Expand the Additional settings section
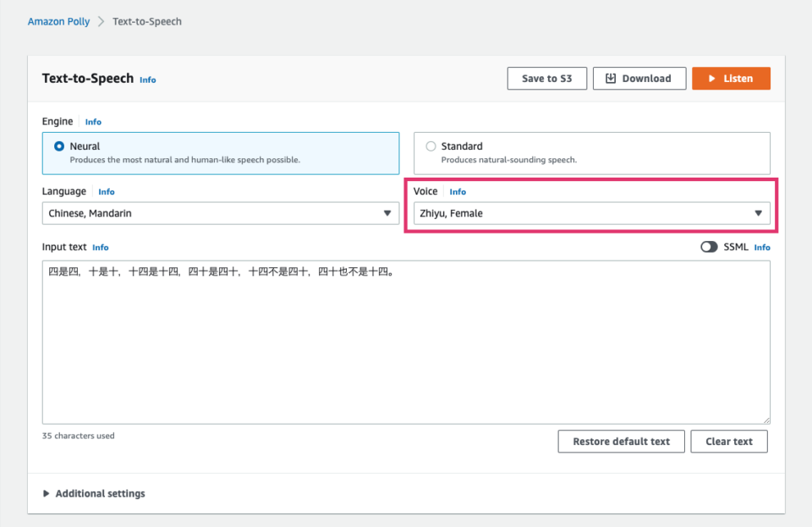Image resolution: width=812 pixels, height=527 pixels. (94, 493)
